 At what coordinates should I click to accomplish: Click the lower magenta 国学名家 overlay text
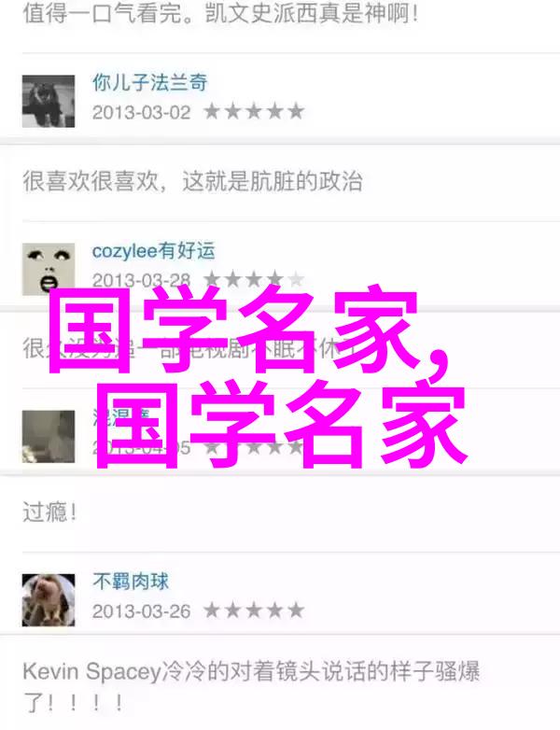coord(281,424)
